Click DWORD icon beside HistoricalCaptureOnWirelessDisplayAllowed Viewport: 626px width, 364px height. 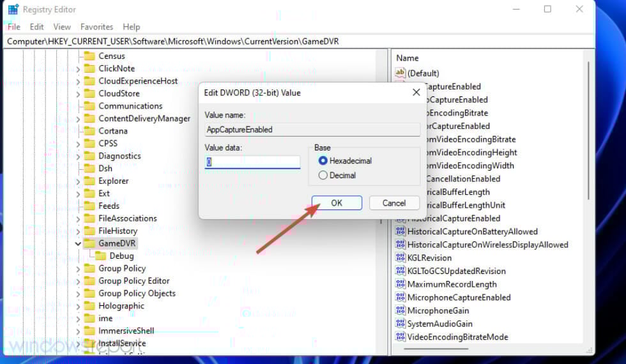point(400,244)
